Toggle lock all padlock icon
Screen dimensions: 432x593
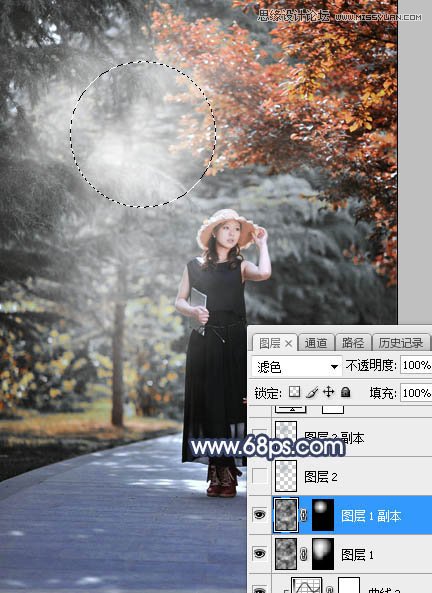coord(345,392)
